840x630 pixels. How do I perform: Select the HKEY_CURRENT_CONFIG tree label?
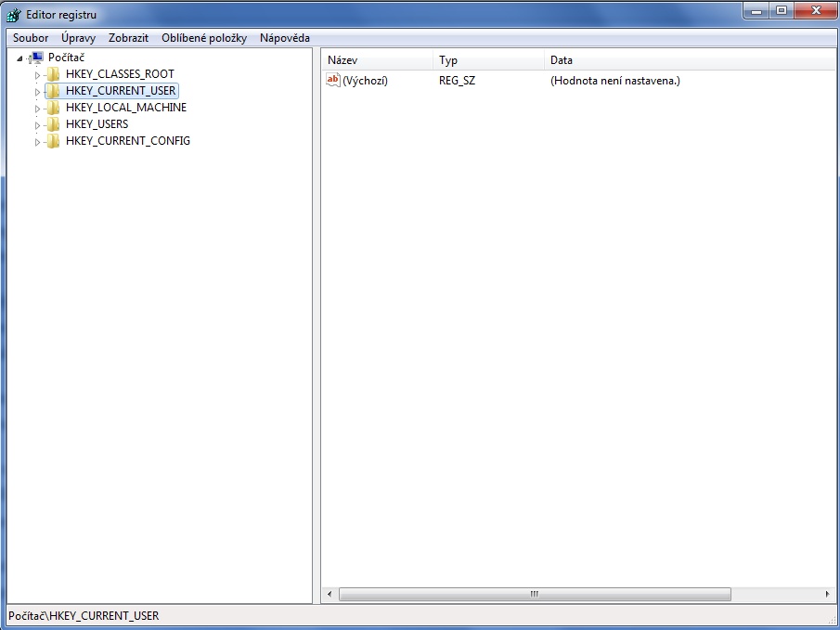[x=128, y=141]
